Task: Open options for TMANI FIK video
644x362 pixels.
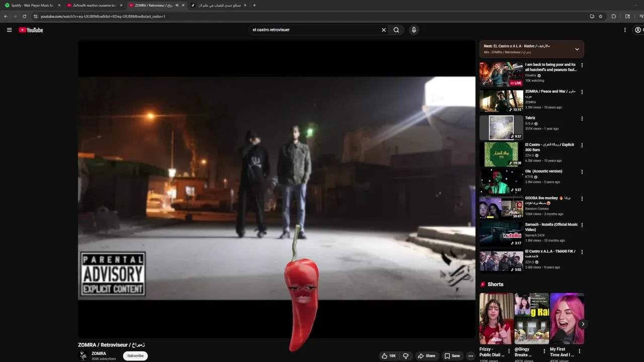Action: 582,252
